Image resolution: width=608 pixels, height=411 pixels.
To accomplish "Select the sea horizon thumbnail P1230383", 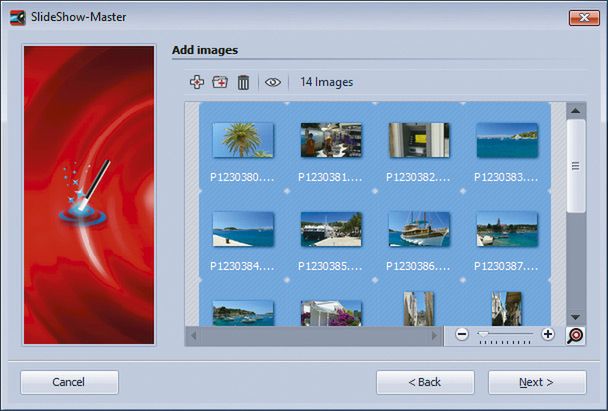I will [x=507, y=140].
